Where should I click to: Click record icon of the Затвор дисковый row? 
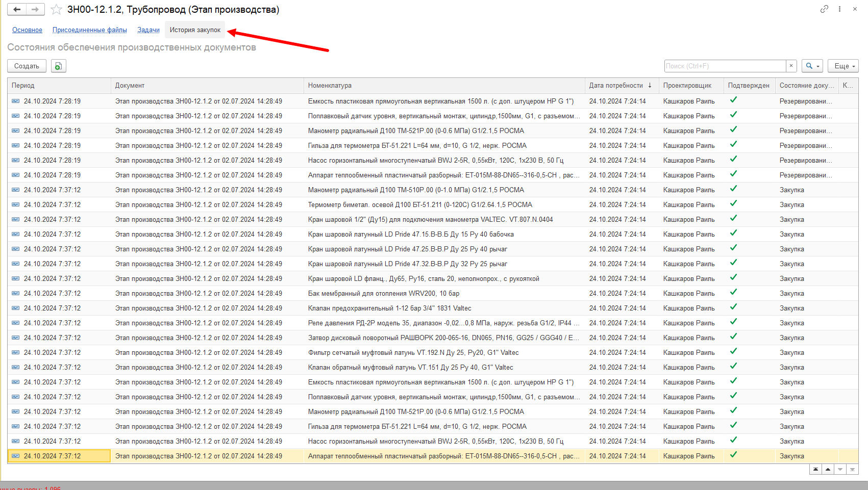[x=16, y=338]
